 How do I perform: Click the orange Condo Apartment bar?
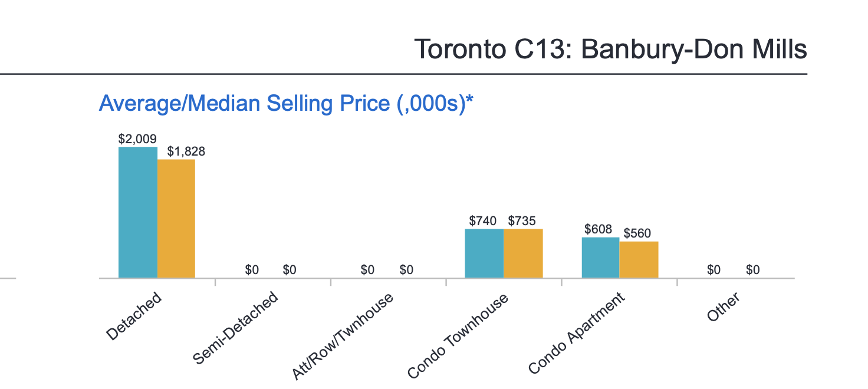point(639,259)
